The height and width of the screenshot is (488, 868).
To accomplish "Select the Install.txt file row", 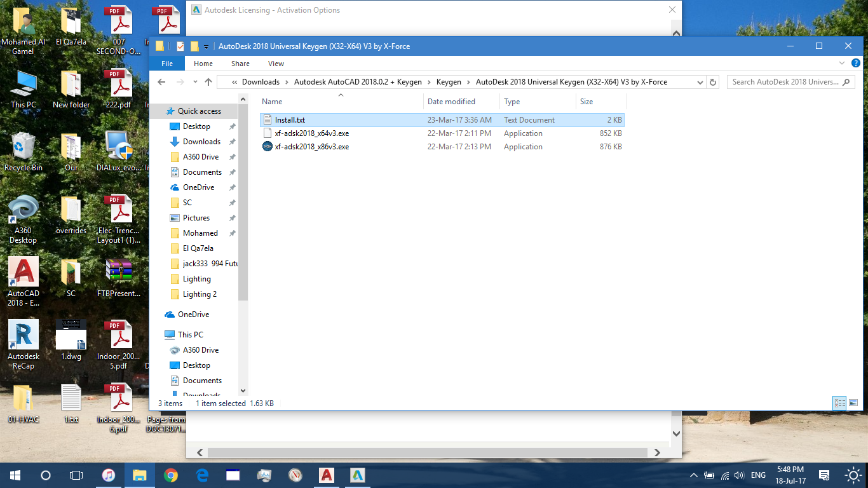I will tap(442, 120).
